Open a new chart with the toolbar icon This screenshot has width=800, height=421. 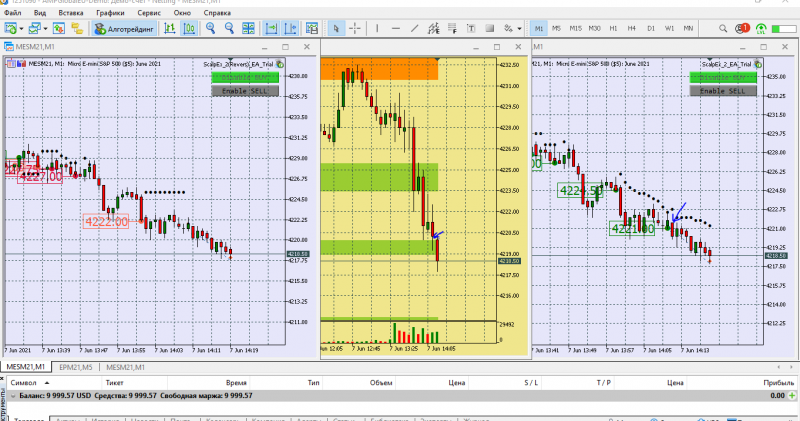click(10, 29)
